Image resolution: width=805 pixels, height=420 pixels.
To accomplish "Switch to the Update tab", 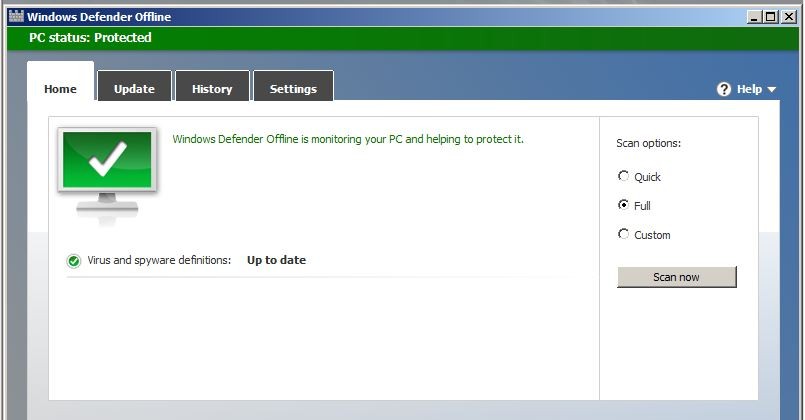I will (135, 86).
